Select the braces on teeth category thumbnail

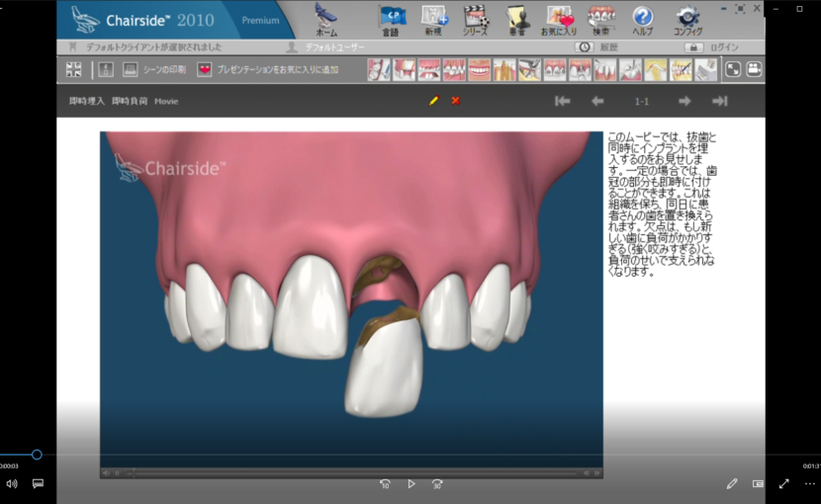(x=555, y=69)
